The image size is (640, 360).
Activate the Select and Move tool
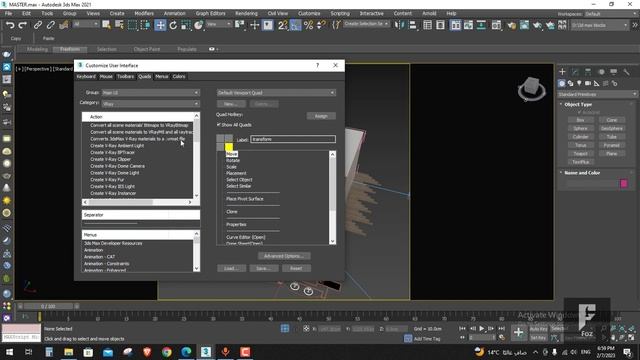tap(160, 25)
